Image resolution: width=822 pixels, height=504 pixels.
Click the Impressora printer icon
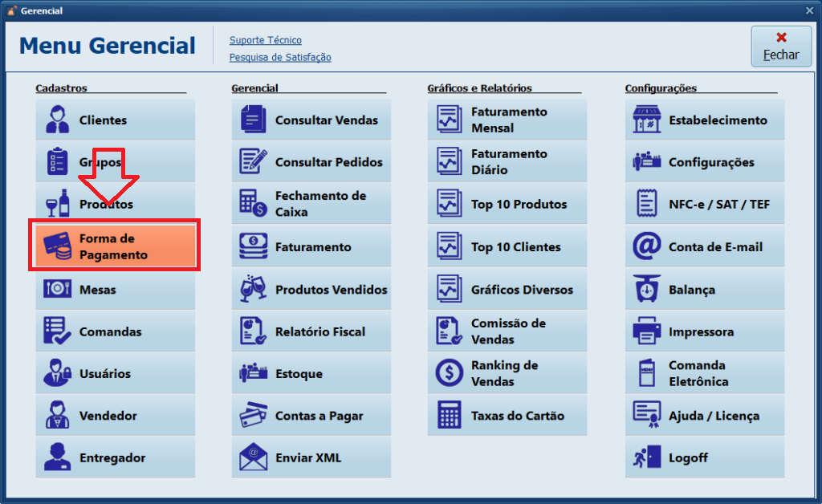coord(646,331)
